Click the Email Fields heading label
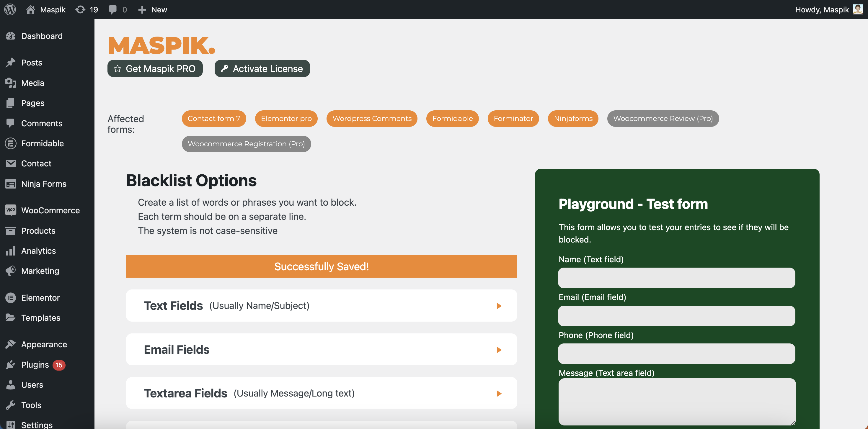 (x=177, y=350)
